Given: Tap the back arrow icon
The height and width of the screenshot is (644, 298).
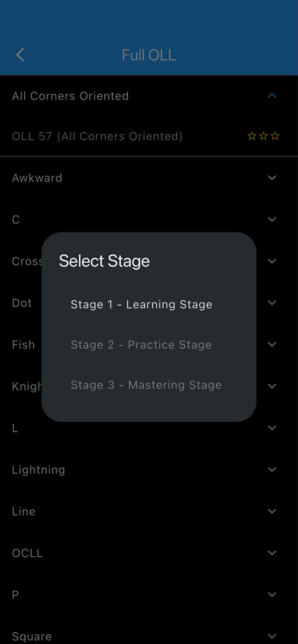Looking at the screenshot, I should point(21,55).
